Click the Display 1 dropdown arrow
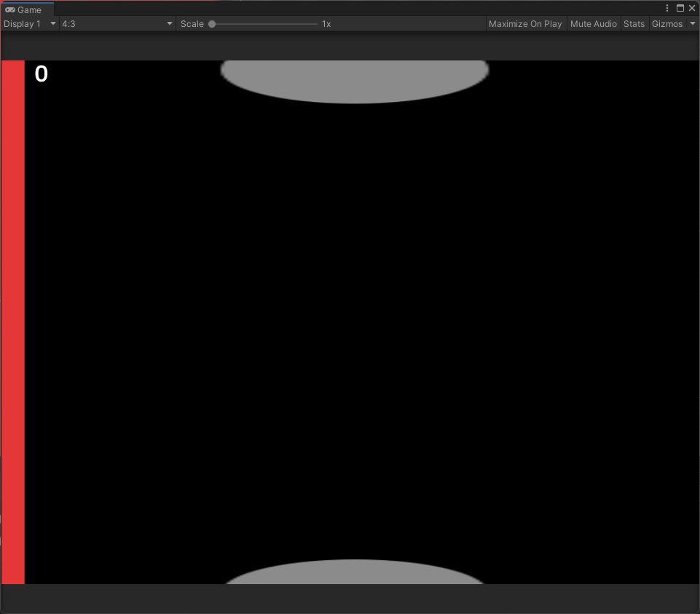This screenshot has height=614, width=700. click(52, 23)
